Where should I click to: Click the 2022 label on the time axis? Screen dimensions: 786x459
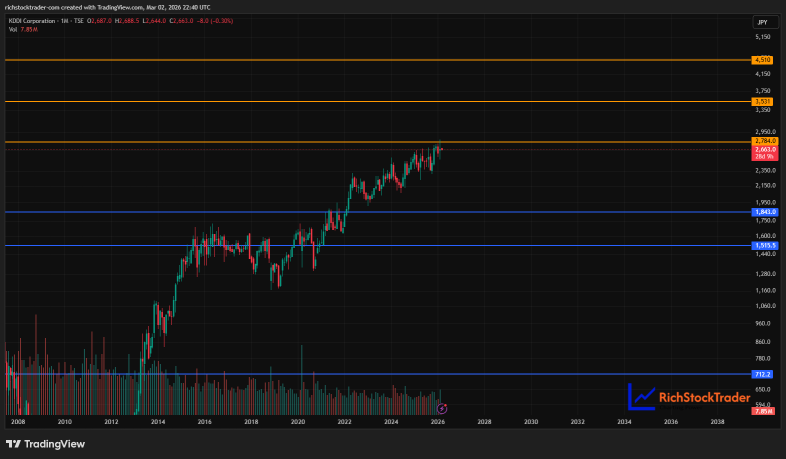[344, 422]
